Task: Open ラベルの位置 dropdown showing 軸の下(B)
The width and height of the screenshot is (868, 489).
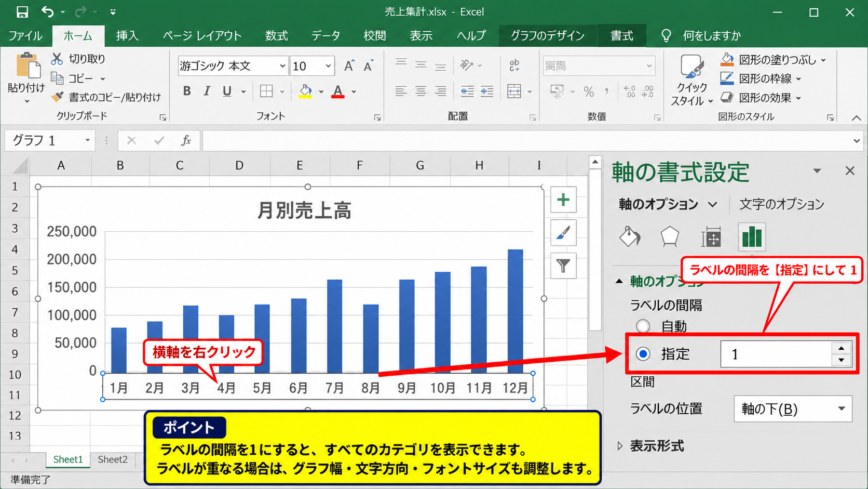Action: 793,409
